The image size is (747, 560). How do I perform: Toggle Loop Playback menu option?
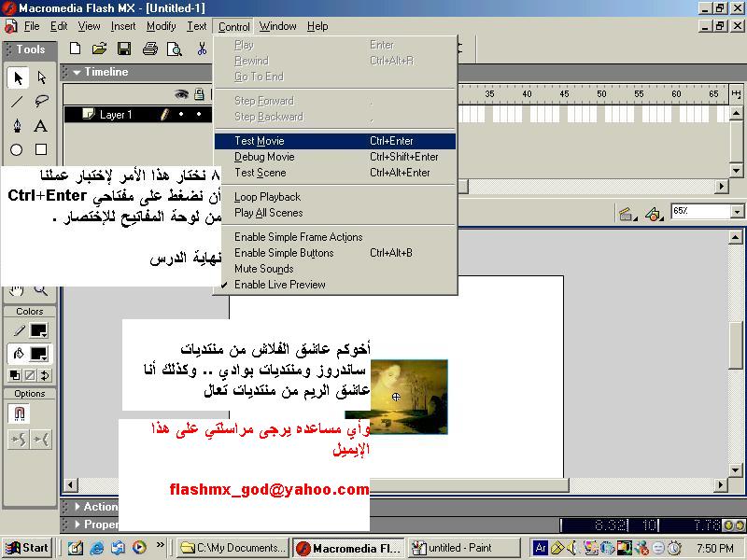pos(335,197)
